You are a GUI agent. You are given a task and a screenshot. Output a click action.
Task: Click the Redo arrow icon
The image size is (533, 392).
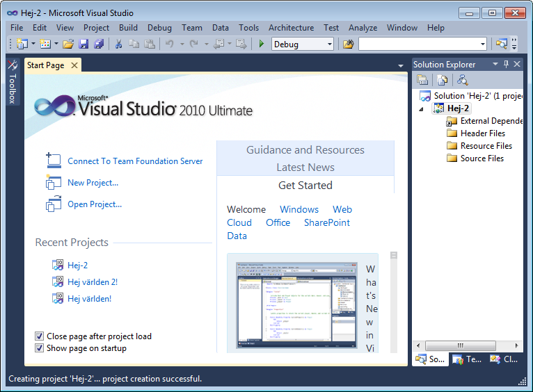click(x=193, y=44)
